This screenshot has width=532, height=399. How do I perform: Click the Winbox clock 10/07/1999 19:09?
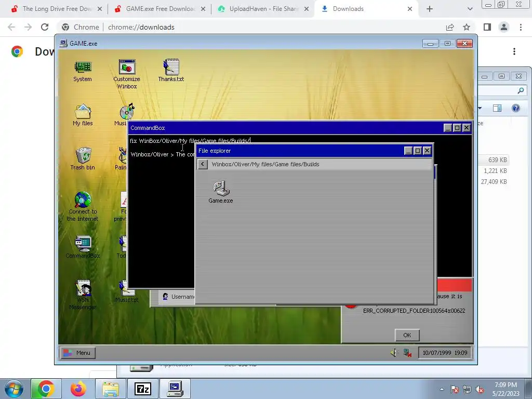coord(445,353)
